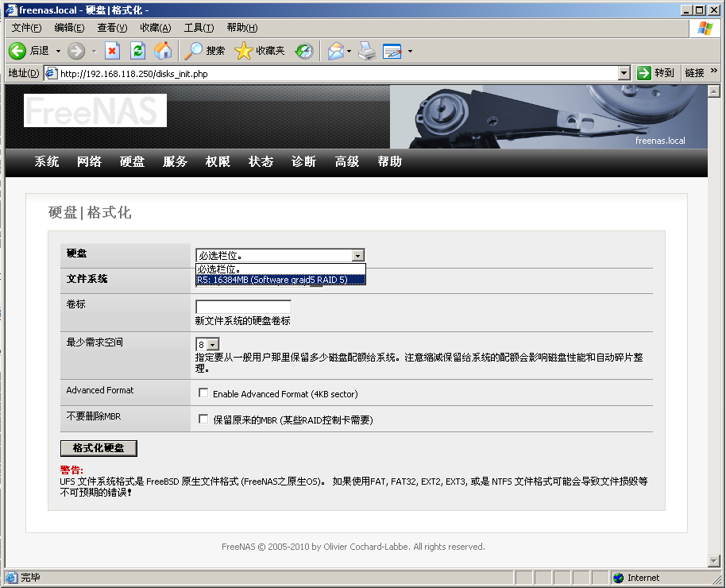Open the Favorites (收藏夹) star button
Image resolution: width=726 pixels, height=588 pixels.
[x=259, y=51]
